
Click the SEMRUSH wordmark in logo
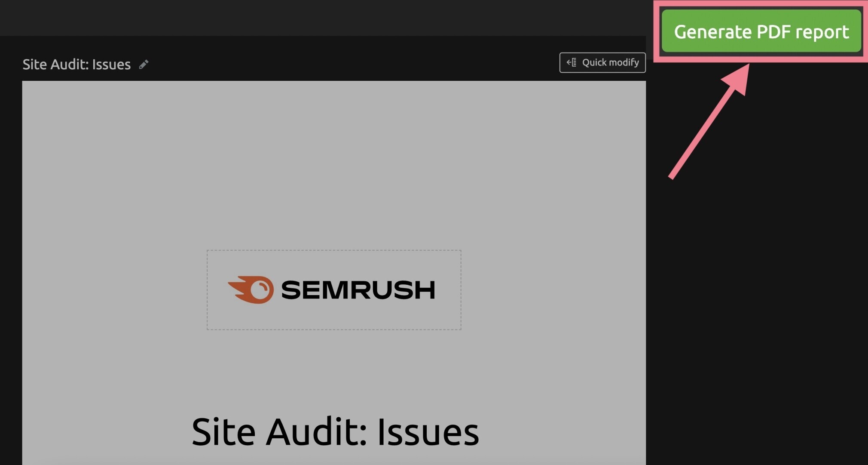(x=358, y=290)
